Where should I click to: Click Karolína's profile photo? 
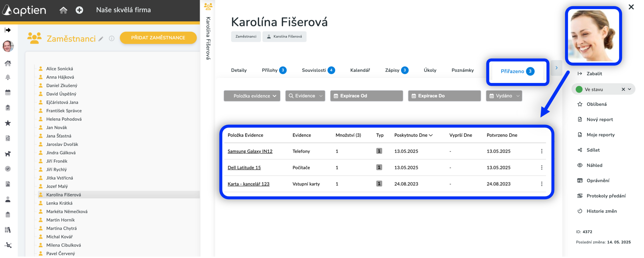coord(593,36)
